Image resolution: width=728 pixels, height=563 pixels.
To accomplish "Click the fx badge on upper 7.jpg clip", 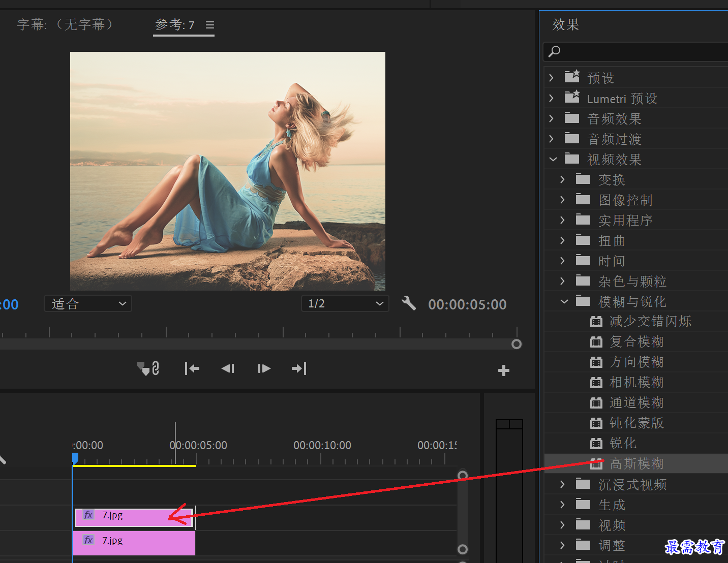I will [x=88, y=515].
